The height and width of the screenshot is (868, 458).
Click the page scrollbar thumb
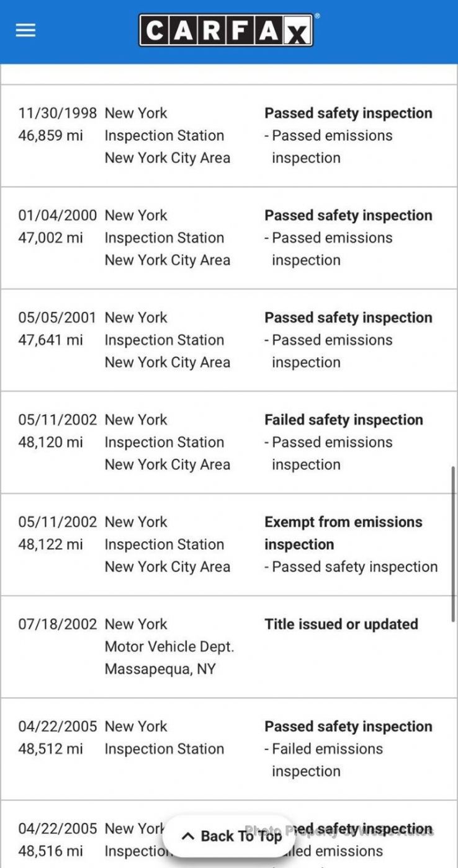(453, 543)
